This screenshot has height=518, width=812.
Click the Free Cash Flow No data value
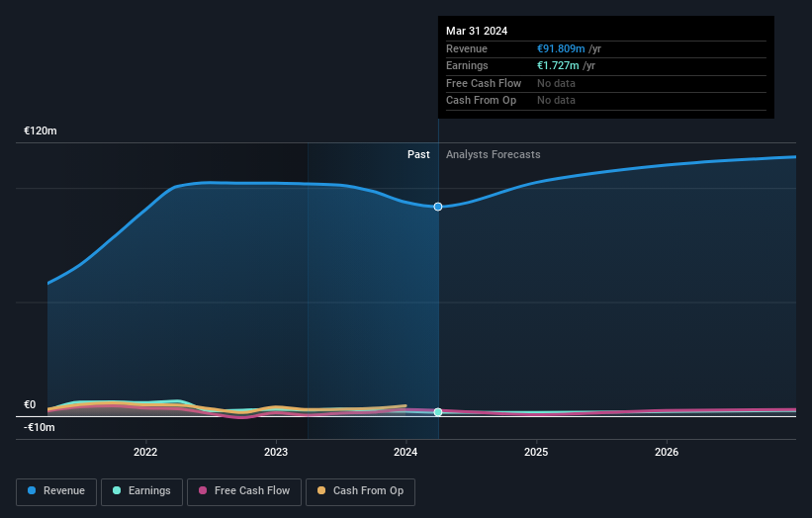tap(556, 83)
